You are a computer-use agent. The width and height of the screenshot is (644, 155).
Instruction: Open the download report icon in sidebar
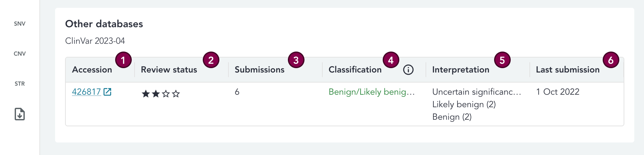(x=20, y=114)
